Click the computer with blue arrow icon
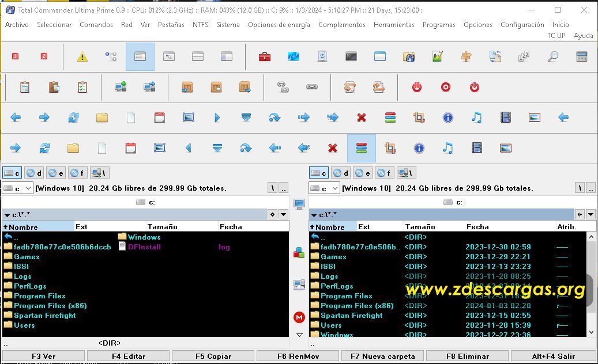Image resolution: width=598 pixels, height=364 pixels. click(x=149, y=87)
